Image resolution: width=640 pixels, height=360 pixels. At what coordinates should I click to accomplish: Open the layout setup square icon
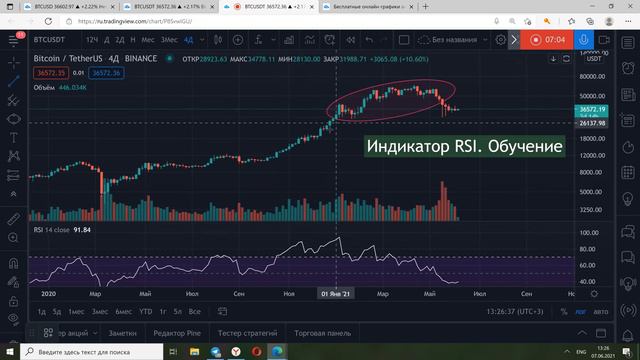click(404, 40)
